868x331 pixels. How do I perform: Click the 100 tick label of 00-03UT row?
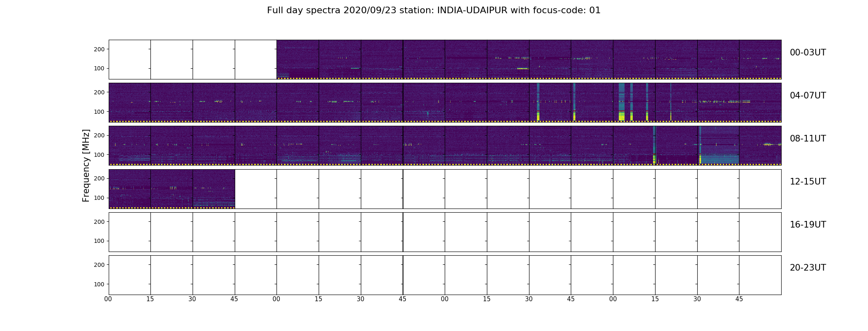(x=99, y=68)
